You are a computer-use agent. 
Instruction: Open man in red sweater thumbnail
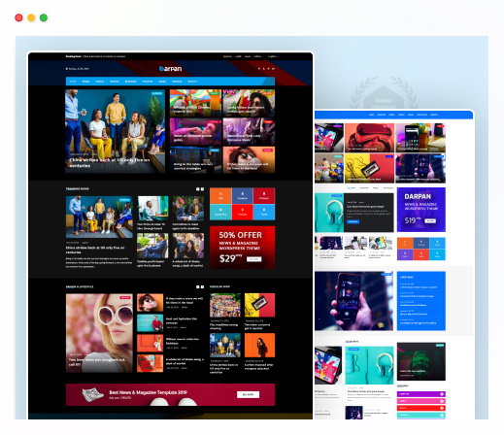(x=150, y=323)
